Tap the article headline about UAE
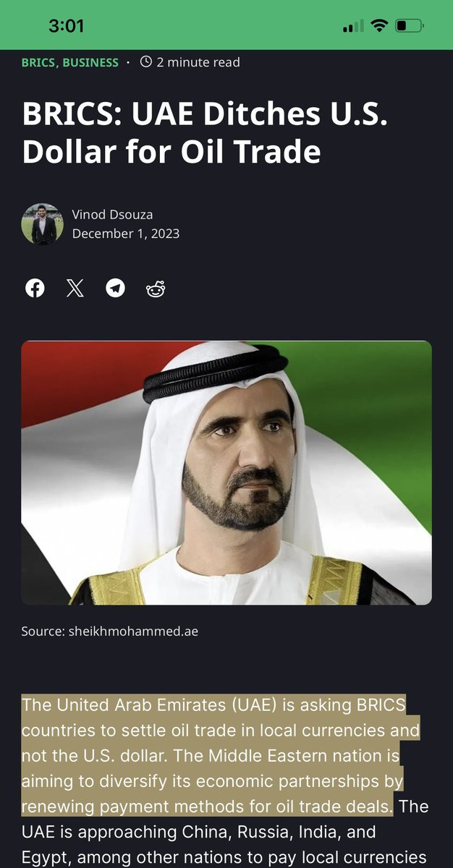The height and width of the screenshot is (868, 453). pyautogui.click(x=205, y=133)
